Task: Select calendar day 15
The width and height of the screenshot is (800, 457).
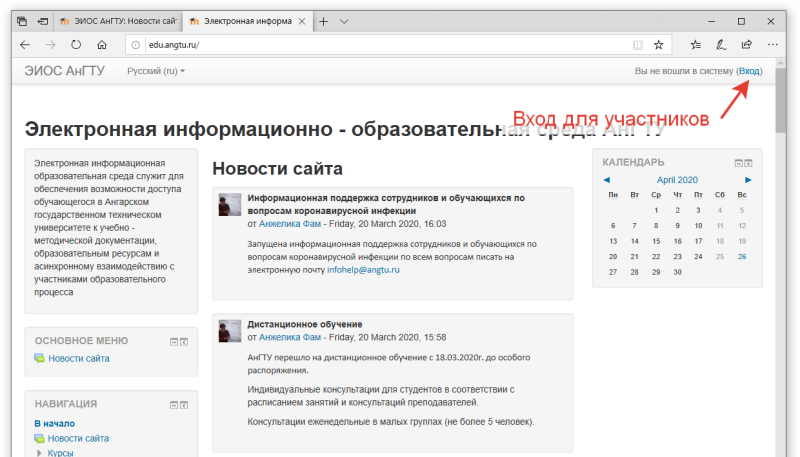Action: (656, 241)
